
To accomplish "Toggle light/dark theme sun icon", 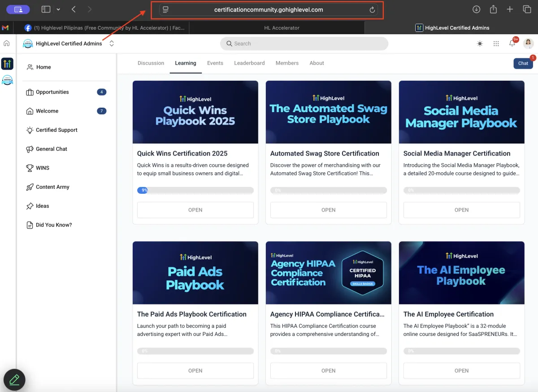I will coord(480,44).
